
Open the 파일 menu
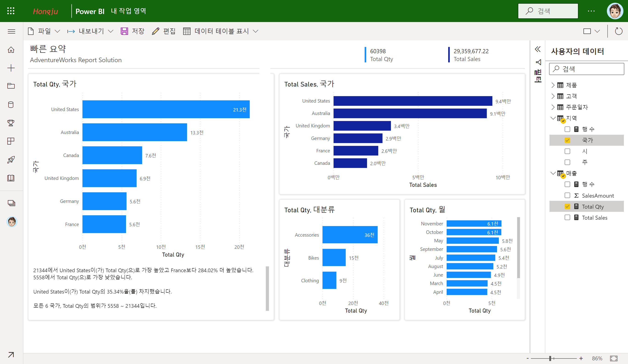pyautogui.click(x=44, y=31)
